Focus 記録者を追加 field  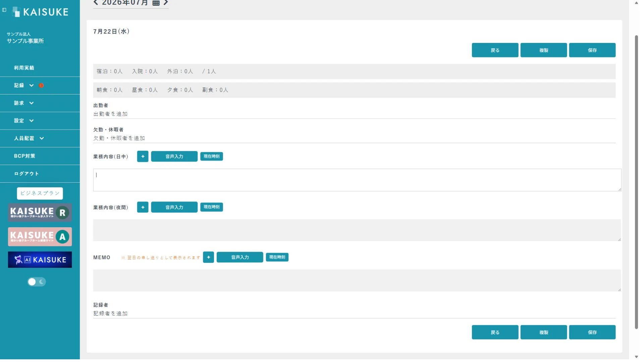(354, 314)
